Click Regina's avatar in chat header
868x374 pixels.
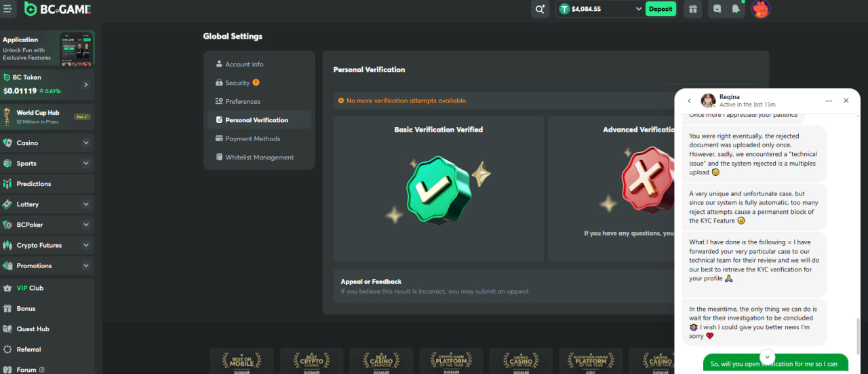tap(709, 100)
